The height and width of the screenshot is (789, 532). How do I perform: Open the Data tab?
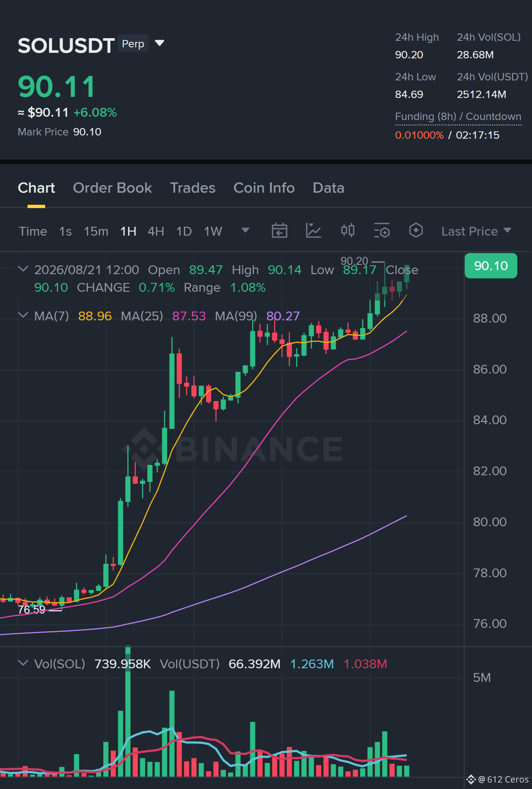click(328, 188)
